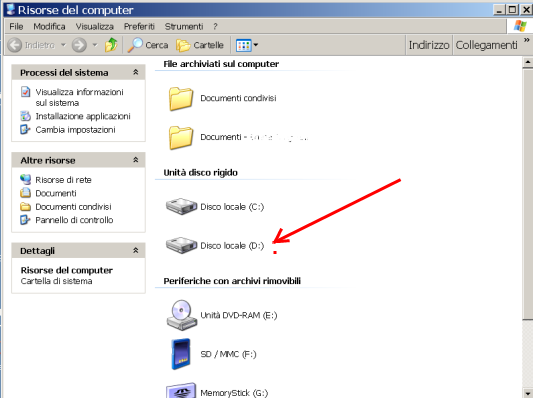
Task: Click the Documenti condivisi link in Altre risorse
Action: 73,207
